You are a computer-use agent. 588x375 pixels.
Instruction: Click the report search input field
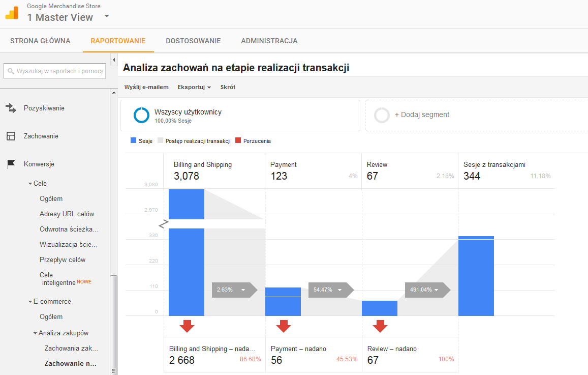point(55,71)
